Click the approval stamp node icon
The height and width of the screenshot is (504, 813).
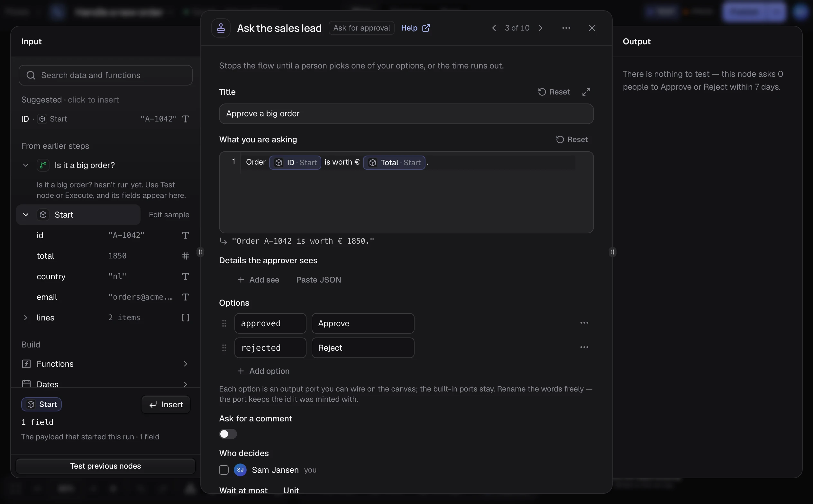[221, 28]
